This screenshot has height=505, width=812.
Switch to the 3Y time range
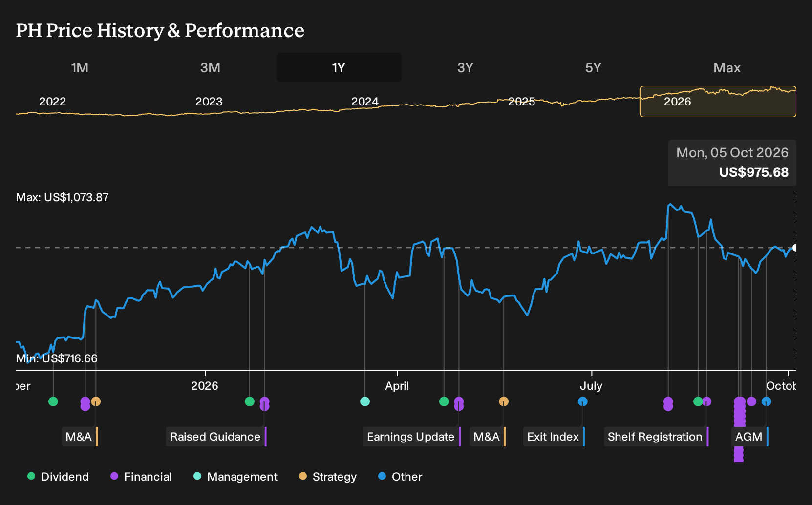pyautogui.click(x=465, y=67)
